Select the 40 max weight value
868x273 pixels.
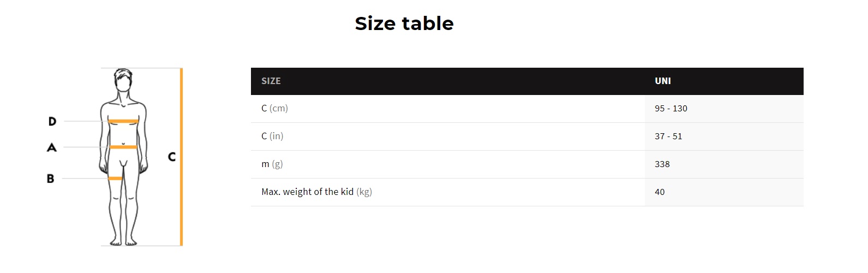pyautogui.click(x=660, y=192)
